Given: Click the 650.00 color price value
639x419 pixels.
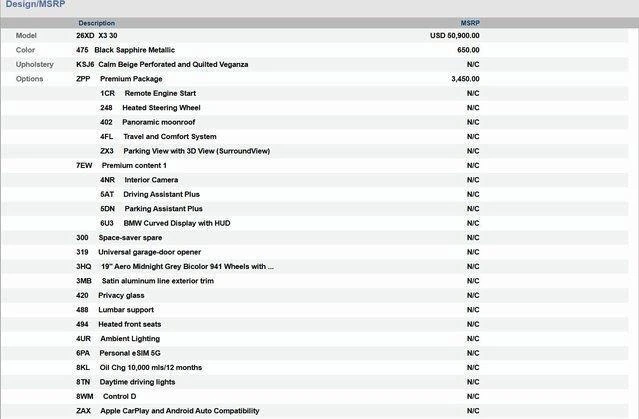Looking at the screenshot, I should [x=468, y=49].
